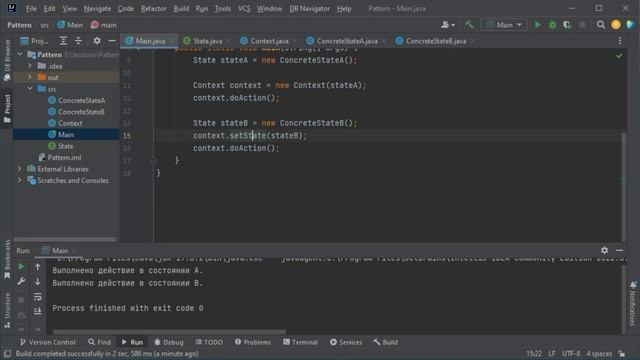
Task: Open the TODO tool window
Action: (209, 342)
